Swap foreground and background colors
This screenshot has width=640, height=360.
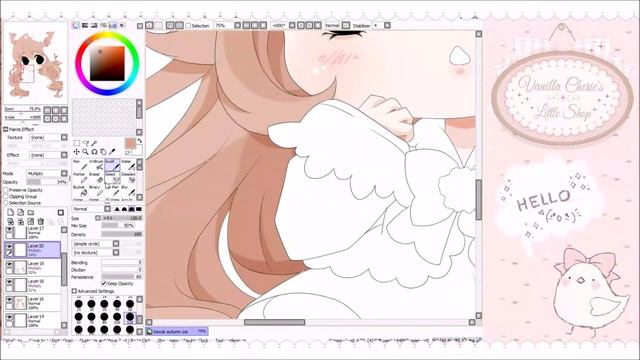tap(140, 141)
